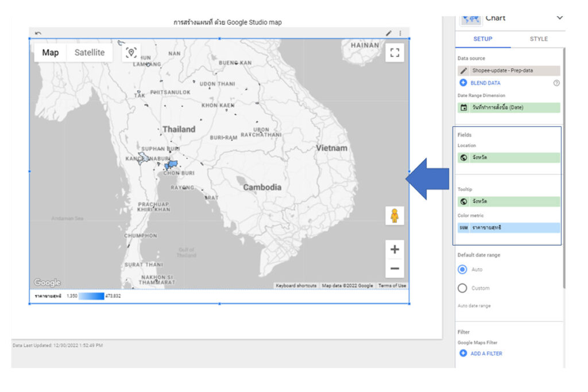Click the pencil edit icon above the map
588x392 pixels.
(x=389, y=33)
